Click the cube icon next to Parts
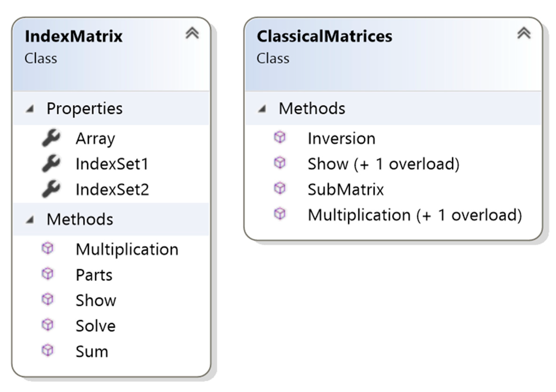 (47, 274)
